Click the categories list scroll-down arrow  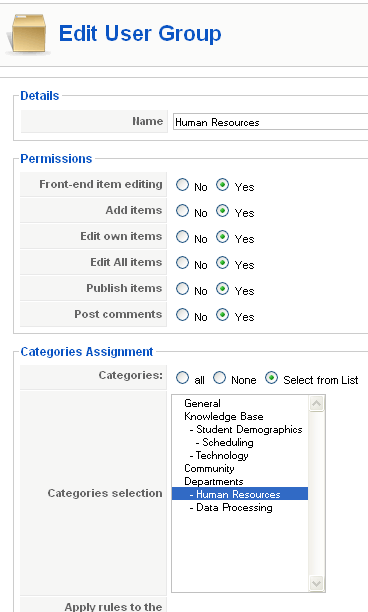point(316,584)
